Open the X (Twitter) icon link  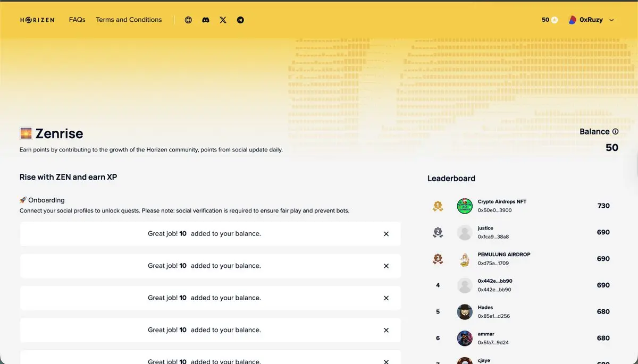point(223,20)
